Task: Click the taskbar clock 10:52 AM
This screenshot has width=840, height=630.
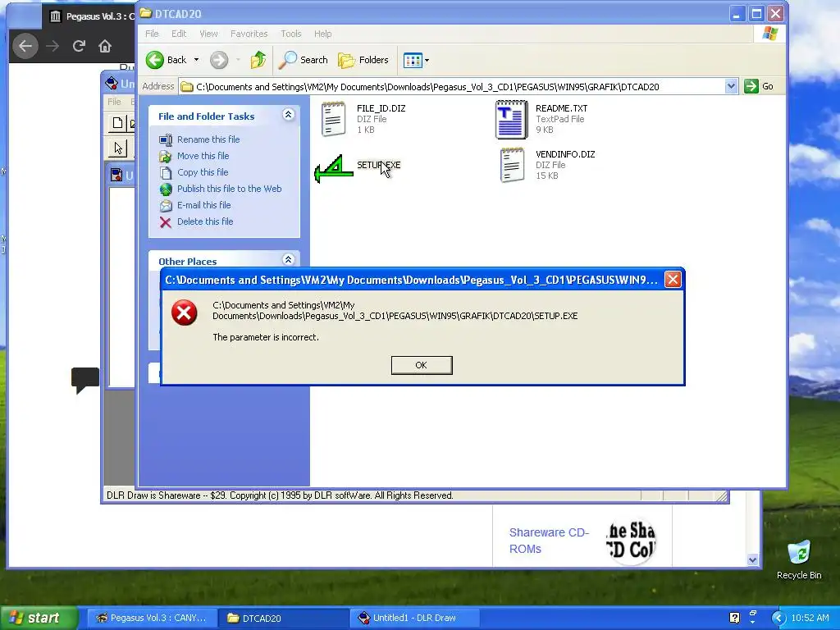Action: 810,619
